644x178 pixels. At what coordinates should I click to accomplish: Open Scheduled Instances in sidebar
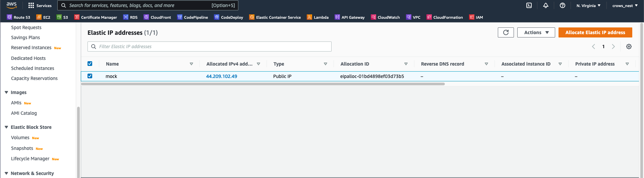click(x=33, y=68)
